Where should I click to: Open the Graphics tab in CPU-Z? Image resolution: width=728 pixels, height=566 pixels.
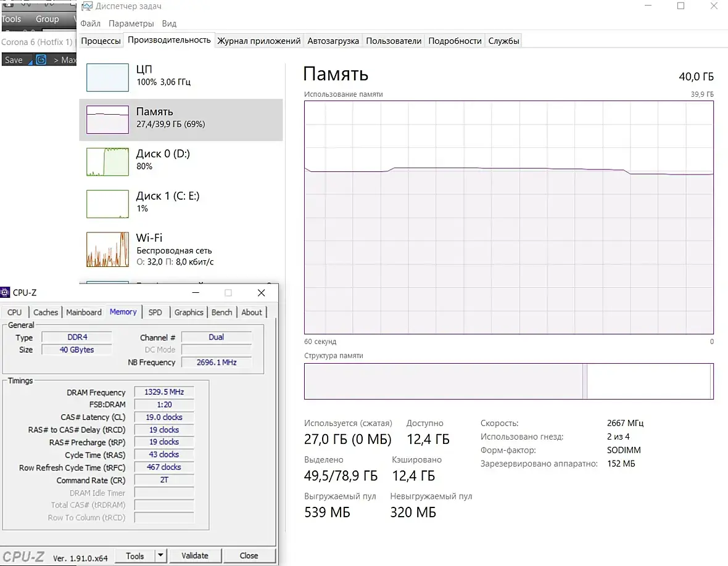189,312
